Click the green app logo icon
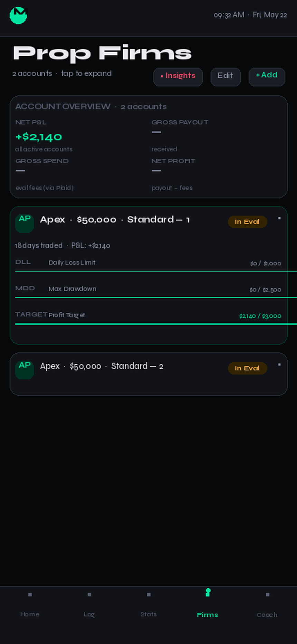This screenshot has height=644, width=297. tap(18, 16)
